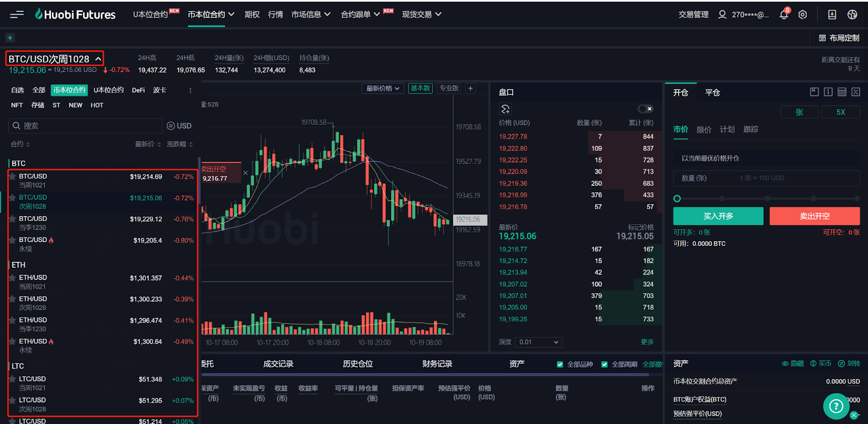868x424 pixels.
Task: Favorite the ETH/USD 永续 star
Action: 12,341
